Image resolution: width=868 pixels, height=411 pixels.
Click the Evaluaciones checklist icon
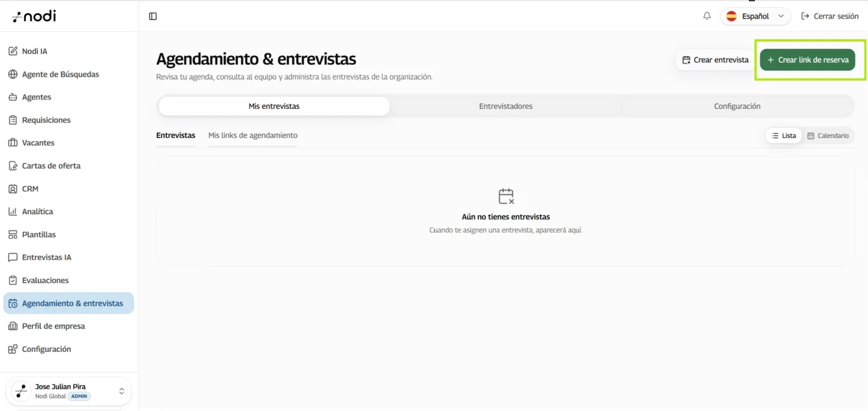13,280
